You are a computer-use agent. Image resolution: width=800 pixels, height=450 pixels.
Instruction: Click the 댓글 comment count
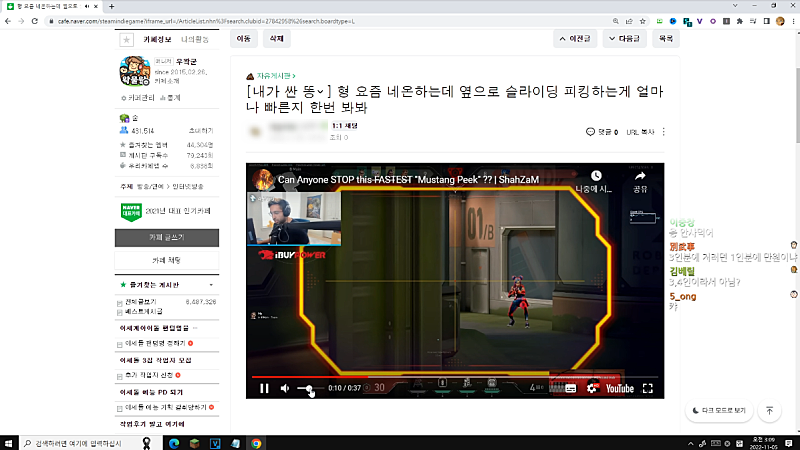(602, 132)
